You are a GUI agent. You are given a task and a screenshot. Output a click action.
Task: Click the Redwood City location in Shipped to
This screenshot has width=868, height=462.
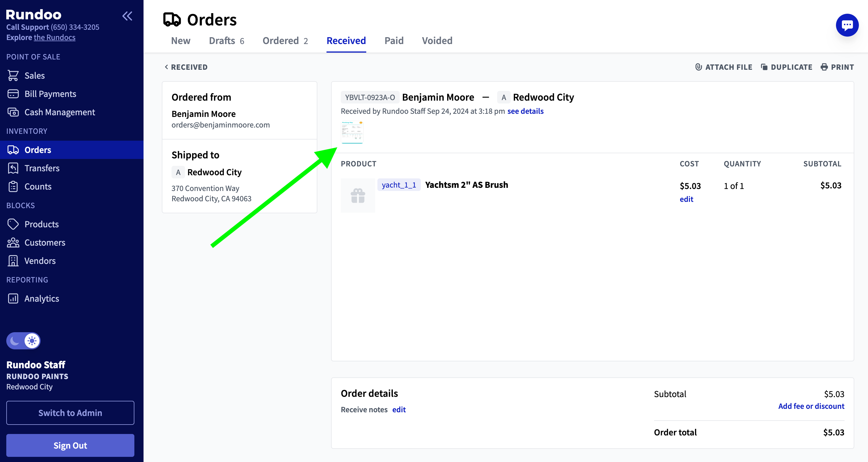[x=214, y=172]
